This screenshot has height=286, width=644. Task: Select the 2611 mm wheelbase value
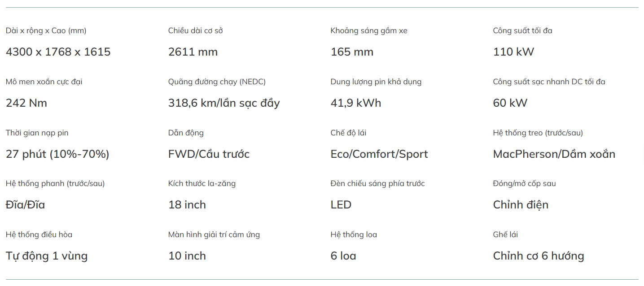click(x=193, y=52)
